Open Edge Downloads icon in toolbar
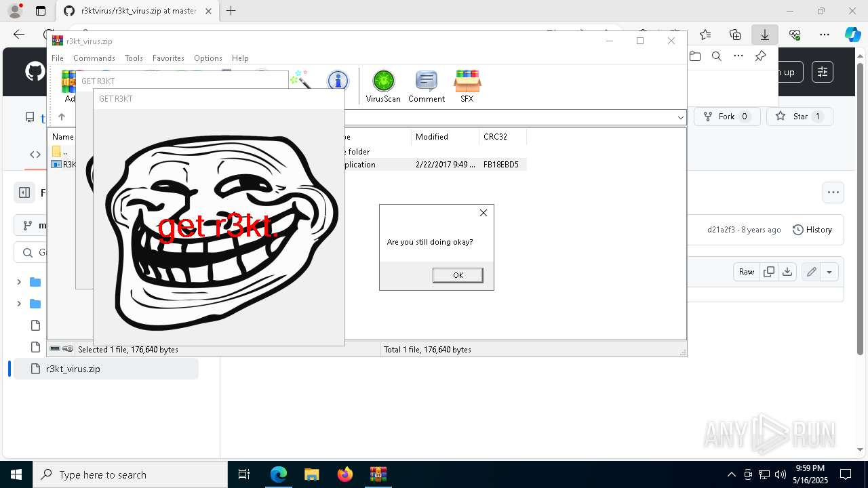 764,35
